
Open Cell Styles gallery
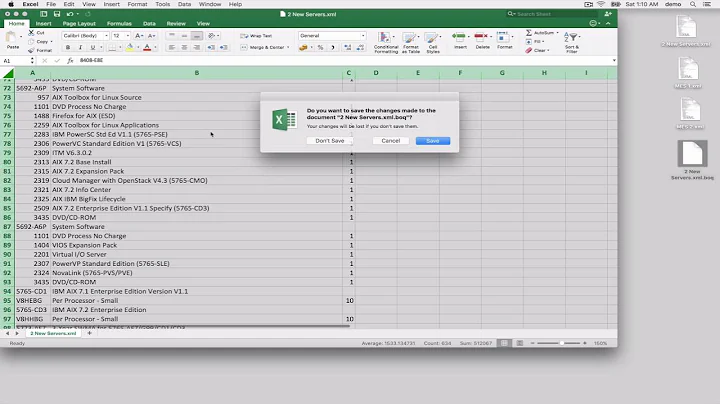point(433,42)
